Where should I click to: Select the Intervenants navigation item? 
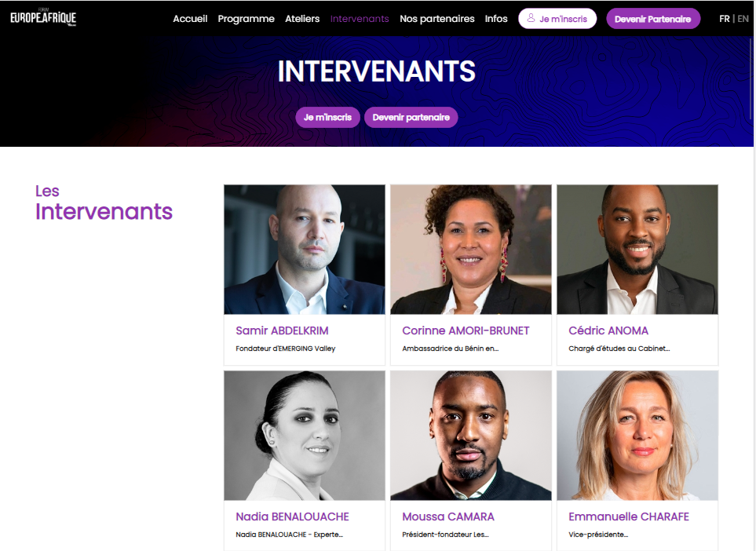coord(360,19)
